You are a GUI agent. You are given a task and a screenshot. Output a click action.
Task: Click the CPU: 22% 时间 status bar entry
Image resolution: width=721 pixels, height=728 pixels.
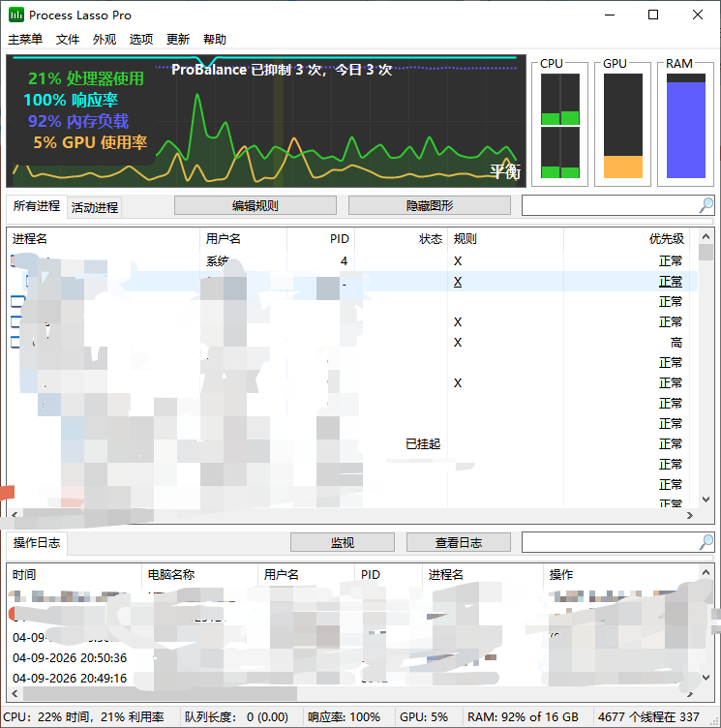83,716
